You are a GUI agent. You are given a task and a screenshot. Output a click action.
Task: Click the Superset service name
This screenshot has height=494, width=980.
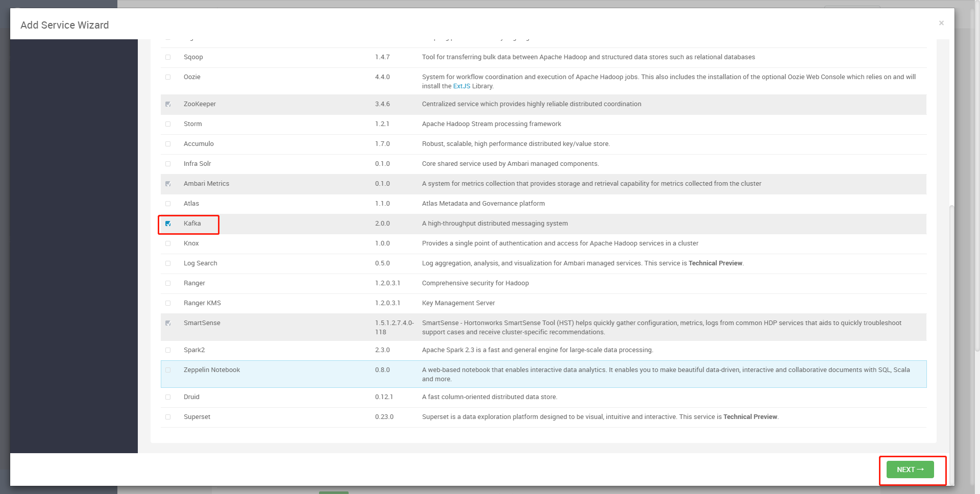[197, 417]
